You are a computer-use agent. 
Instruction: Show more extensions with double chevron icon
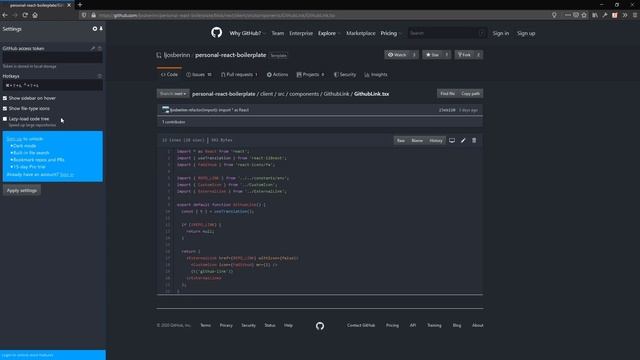click(625, 15)
